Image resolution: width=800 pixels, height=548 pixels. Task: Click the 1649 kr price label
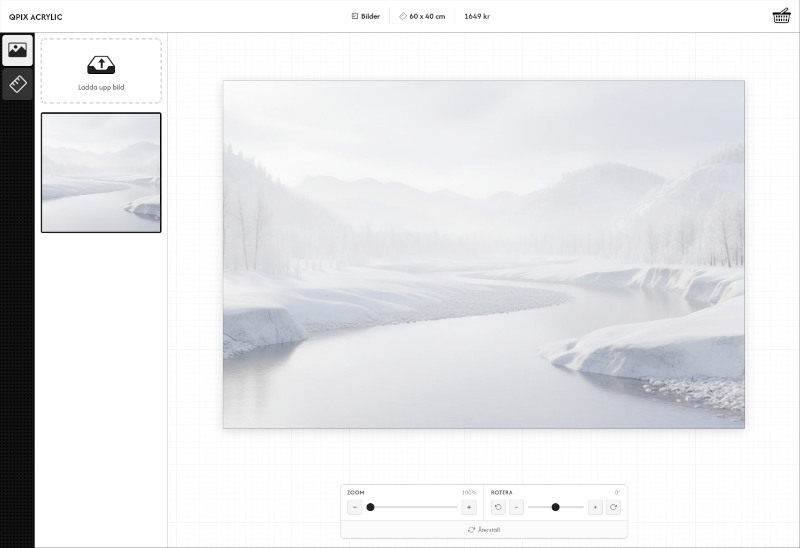pos(477,17)
